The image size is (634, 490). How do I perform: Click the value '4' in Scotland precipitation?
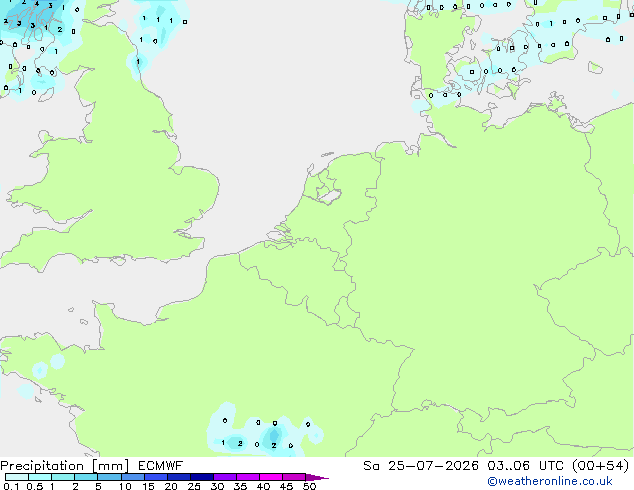37,4
